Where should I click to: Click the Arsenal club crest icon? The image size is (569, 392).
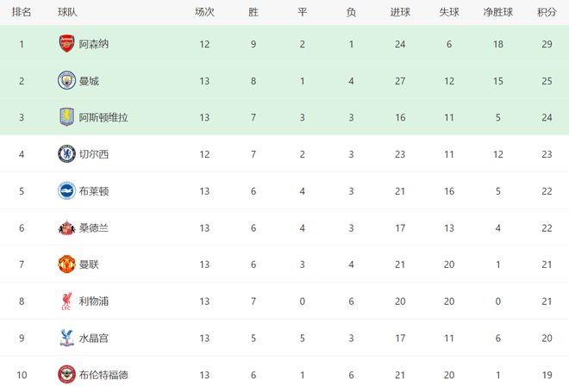coord(66,43)
